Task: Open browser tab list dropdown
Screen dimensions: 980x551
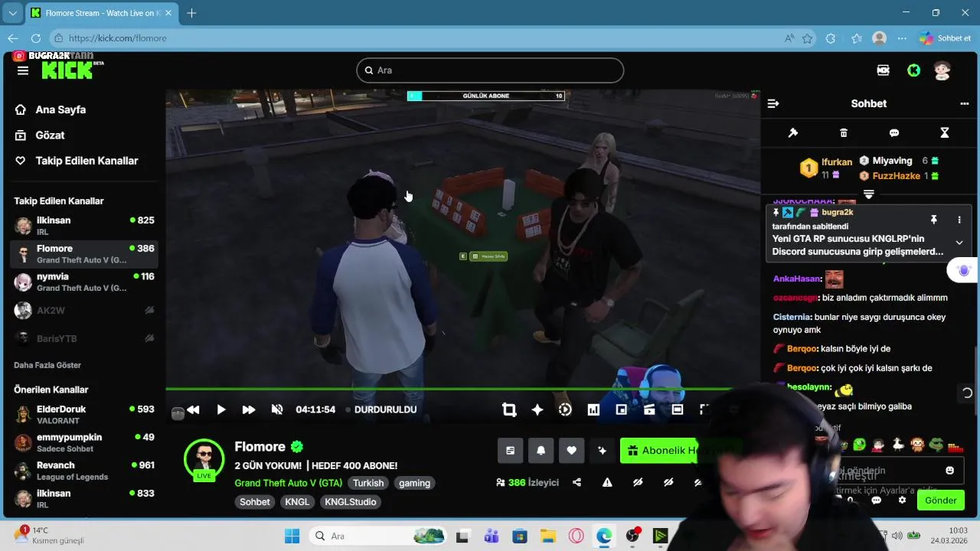Action: pyautogui.click(x=12, y=13)
